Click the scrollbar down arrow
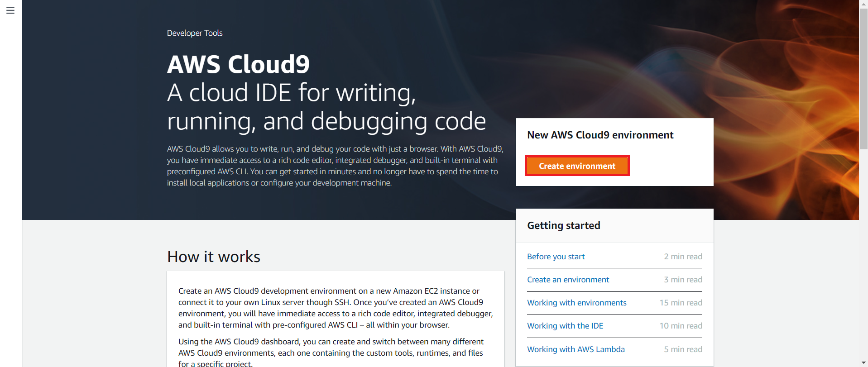 863,363
